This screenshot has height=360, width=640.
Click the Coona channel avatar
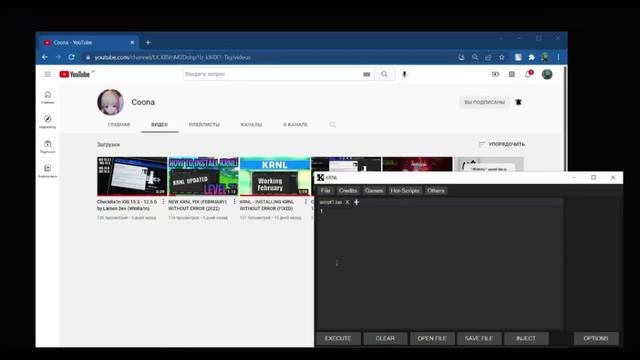110,102
